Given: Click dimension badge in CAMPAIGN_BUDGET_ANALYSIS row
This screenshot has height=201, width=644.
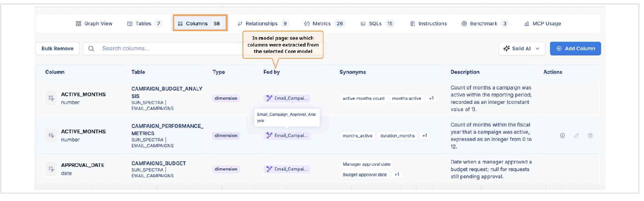Looking at the screenshot, I should pyautogui.click(x=226, y=98).
